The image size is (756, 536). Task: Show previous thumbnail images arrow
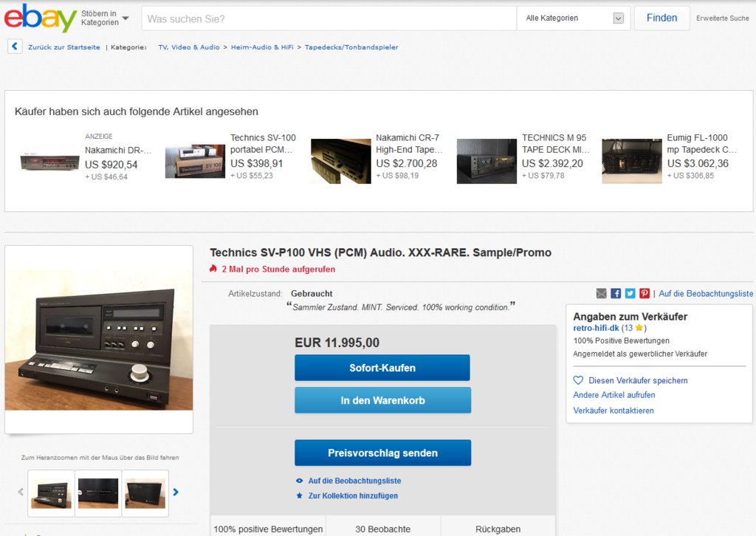tap(21, 492)
